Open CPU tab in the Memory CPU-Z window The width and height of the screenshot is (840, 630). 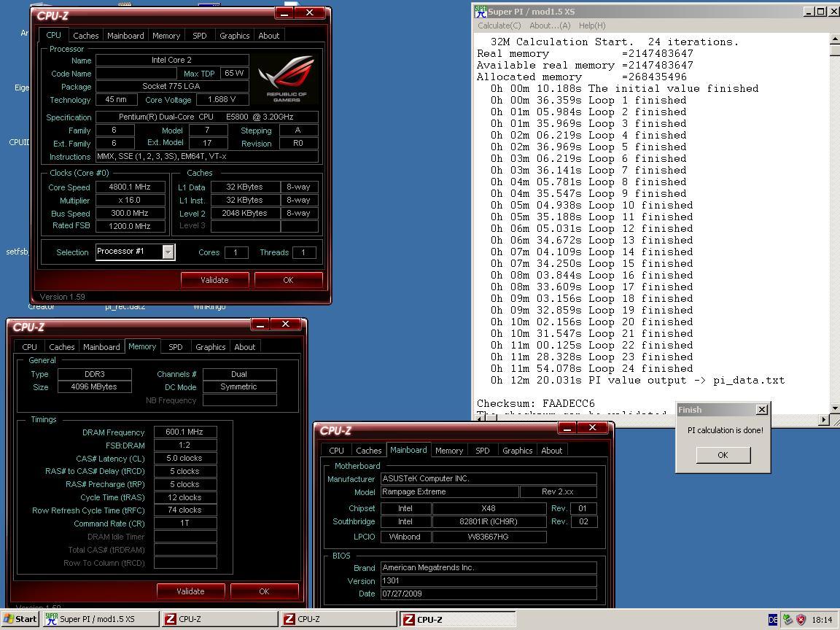tap(29, 346)
